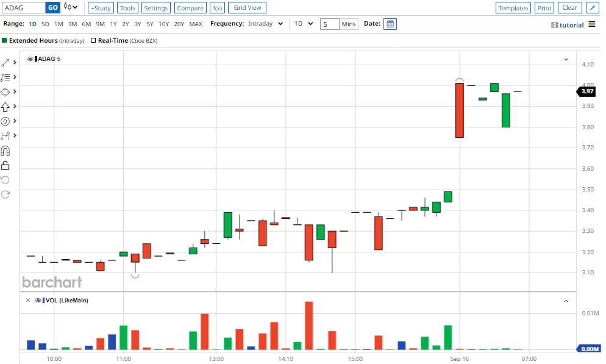Click the minutes interval input field
Viewport: 606px width, 364px height.
coord(329,24)
